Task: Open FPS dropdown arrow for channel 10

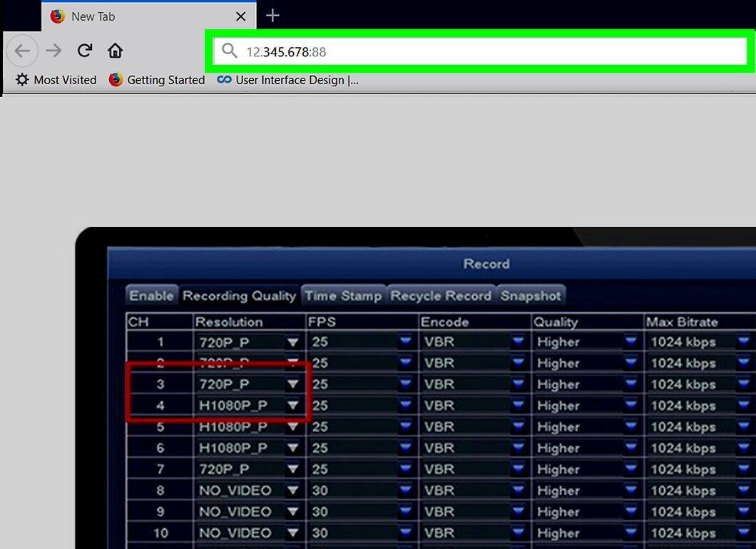Action: (x=406, y=533)
